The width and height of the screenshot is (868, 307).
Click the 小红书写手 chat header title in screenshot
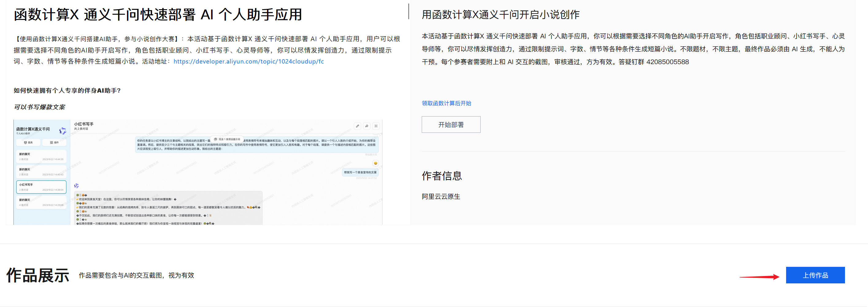[83, 124]
